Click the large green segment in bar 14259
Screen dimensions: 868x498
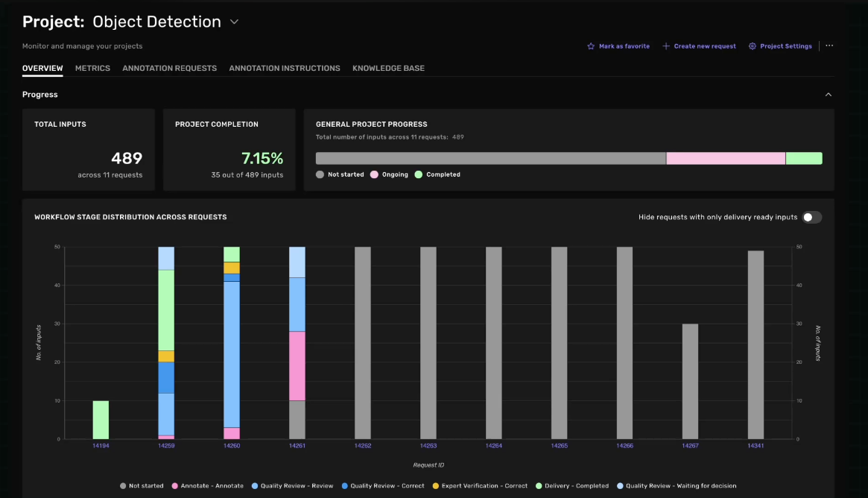[x=166, y=310]
